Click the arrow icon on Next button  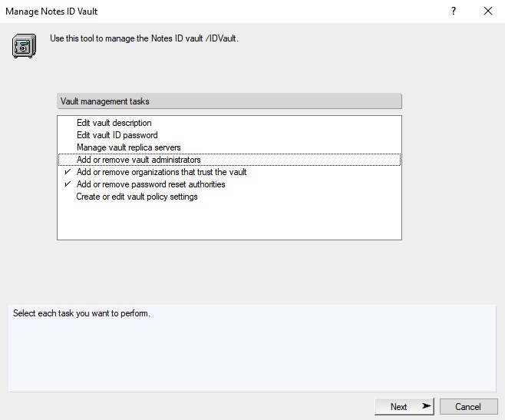426,406
